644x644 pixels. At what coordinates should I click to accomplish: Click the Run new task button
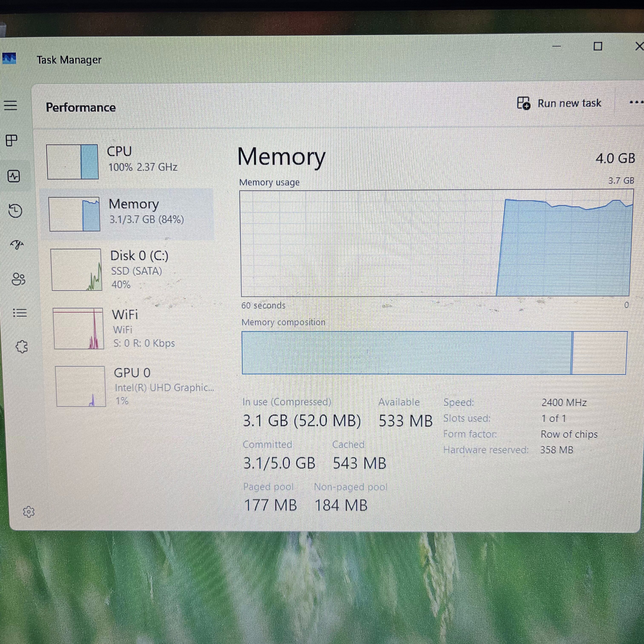(x=560, y=103)
